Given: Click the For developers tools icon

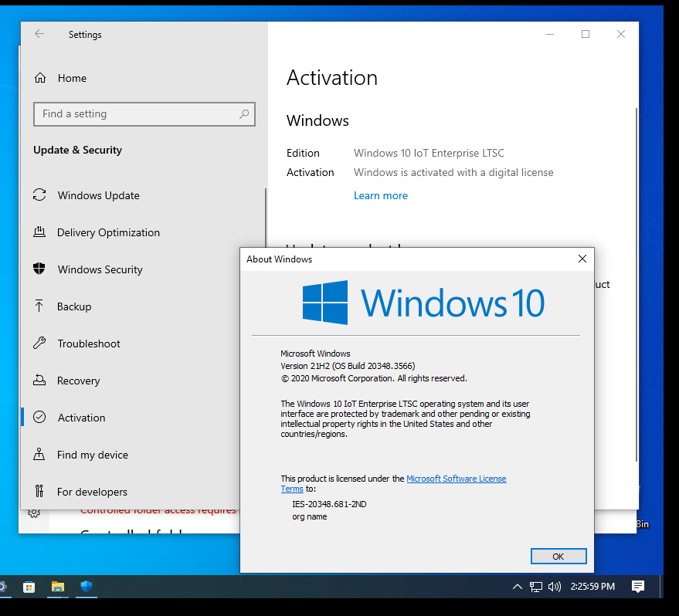Looking at the screenshot, I should [39, 491].
